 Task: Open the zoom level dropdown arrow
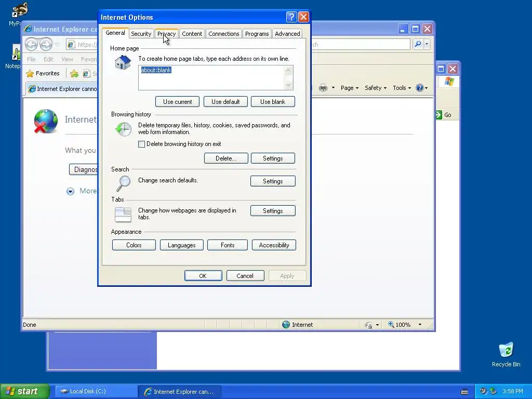[420, 325]
